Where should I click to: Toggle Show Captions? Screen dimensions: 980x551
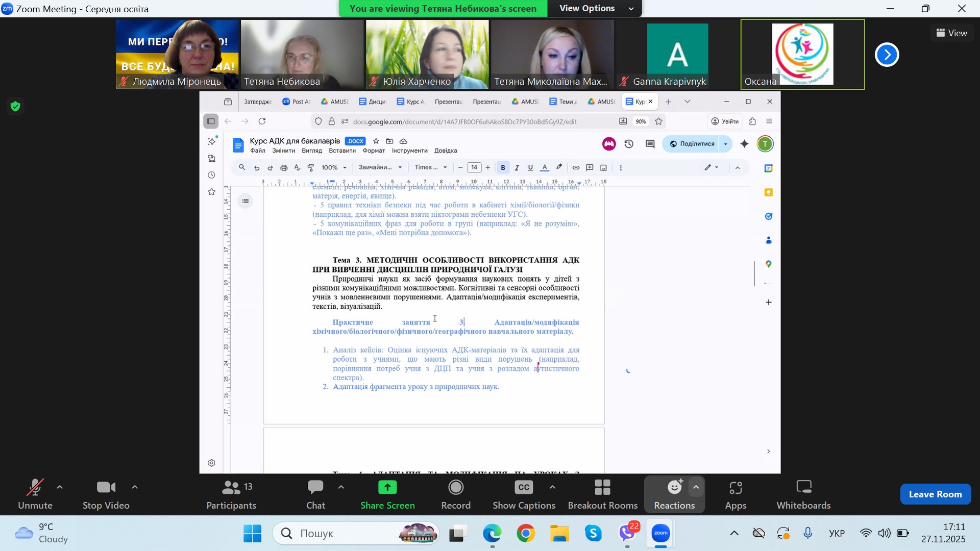point(524,494)
